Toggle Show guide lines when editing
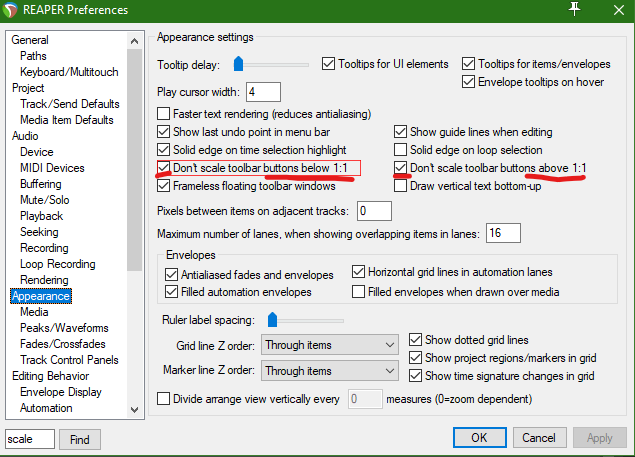This screenshot has height=457, width=635. [x=400, y=132]
